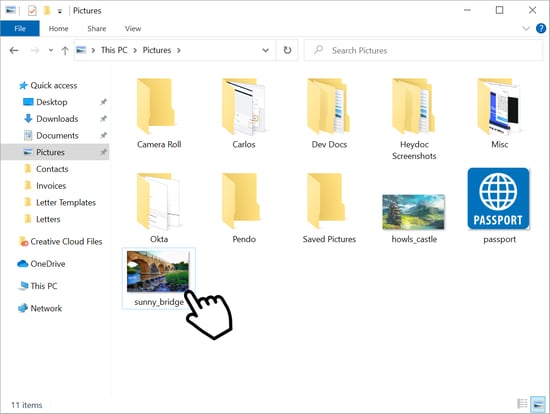Switch to Details view layout icon

(522, 403)
